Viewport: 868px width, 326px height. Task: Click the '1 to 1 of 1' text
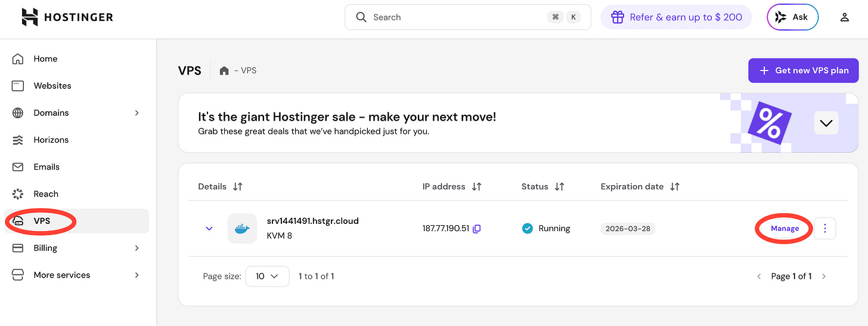click(x=316, y=276)
